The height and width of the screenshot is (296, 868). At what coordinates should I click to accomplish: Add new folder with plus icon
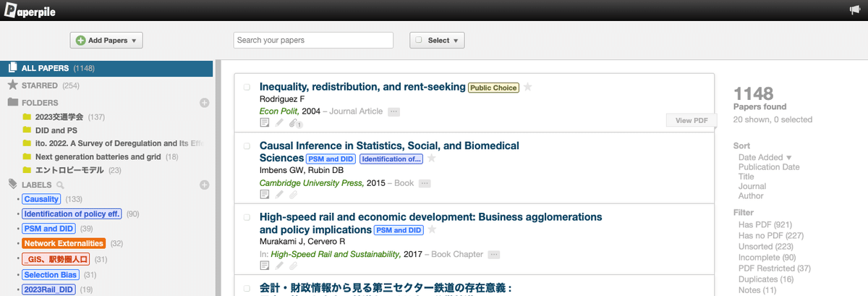(205, 103)
